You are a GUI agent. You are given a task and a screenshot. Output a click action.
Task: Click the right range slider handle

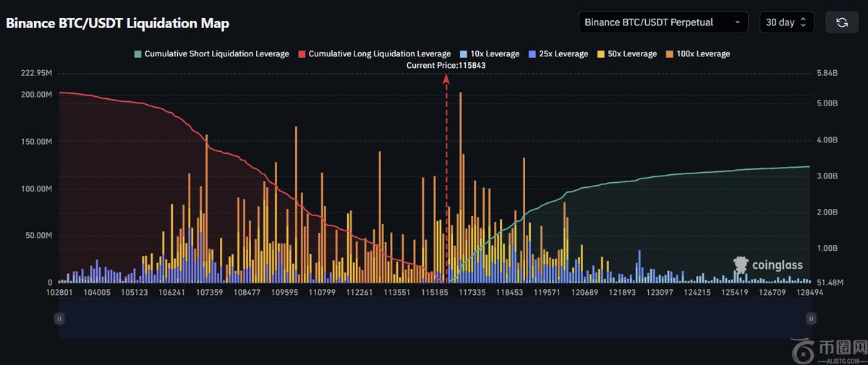811,318
